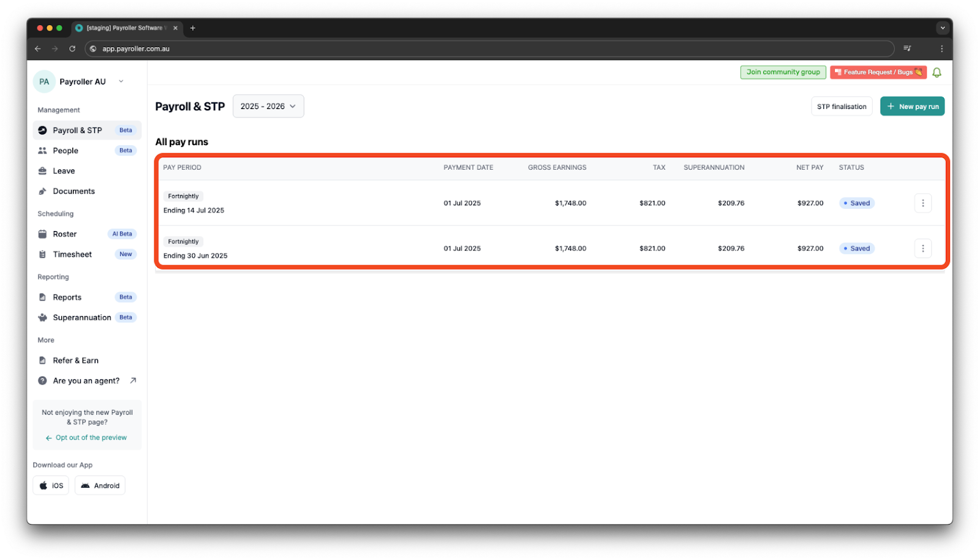
Task: Click the Refer & Earn icon
Action: pos(42,360)
